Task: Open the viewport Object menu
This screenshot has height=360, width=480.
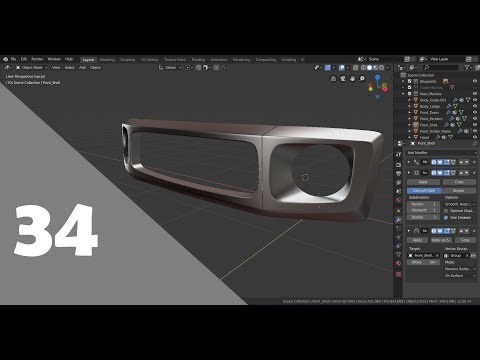Action: (x=95, y=68)
